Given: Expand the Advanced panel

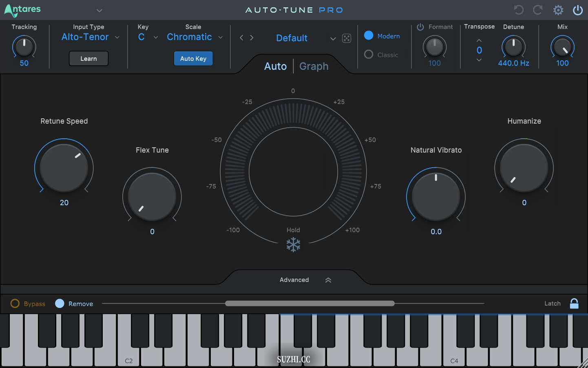Looking at the screenshot, I should coord(294,280).
